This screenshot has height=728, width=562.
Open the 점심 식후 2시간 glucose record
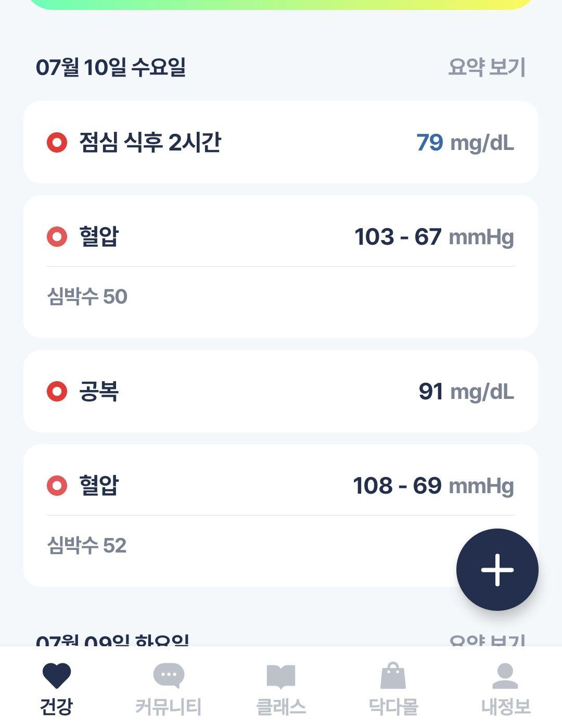point(281,142)
